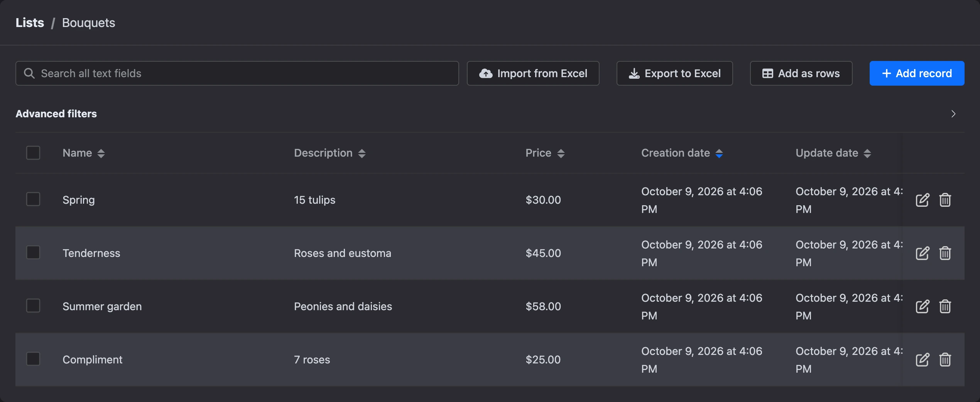Focus the Search all text fields input
Screen dimensions: 980x402
click(x=237, y=73)
